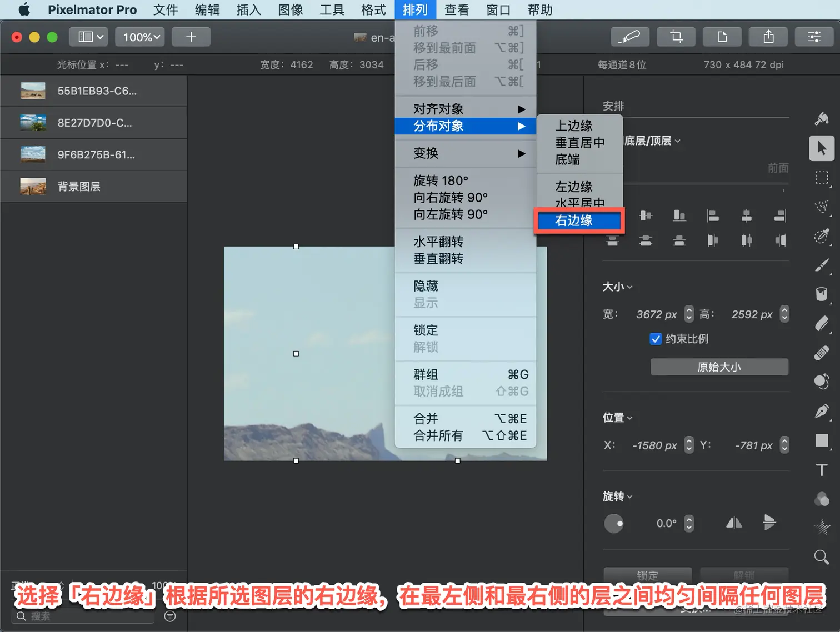Click the filter icon beside layer search
This screenshot has height=632, width=840.
pos(170,616)
